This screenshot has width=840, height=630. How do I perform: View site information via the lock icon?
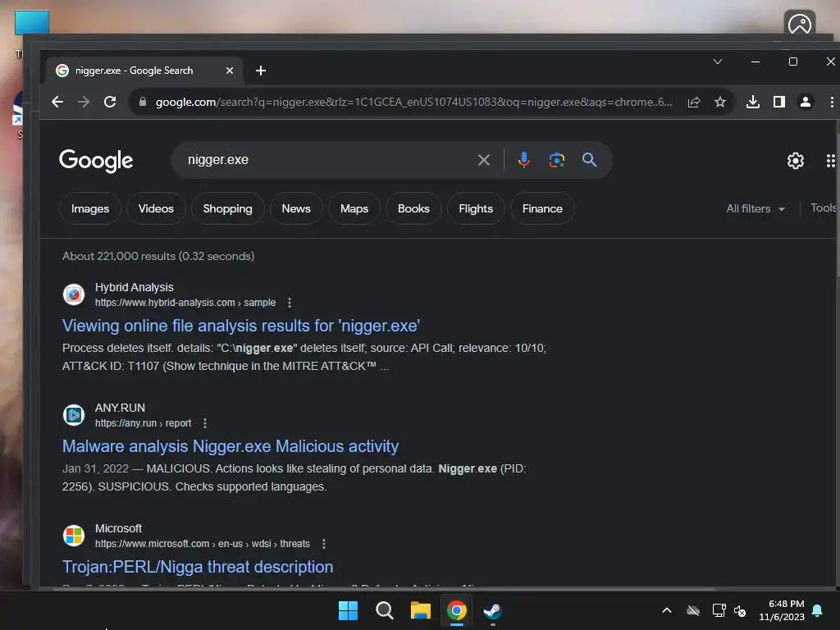pyautogui.click(x=143, y=102)
